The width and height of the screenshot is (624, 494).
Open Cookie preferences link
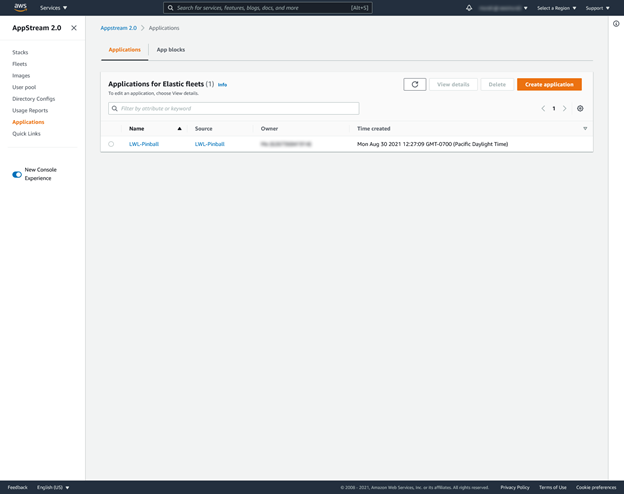coord(596,487)
